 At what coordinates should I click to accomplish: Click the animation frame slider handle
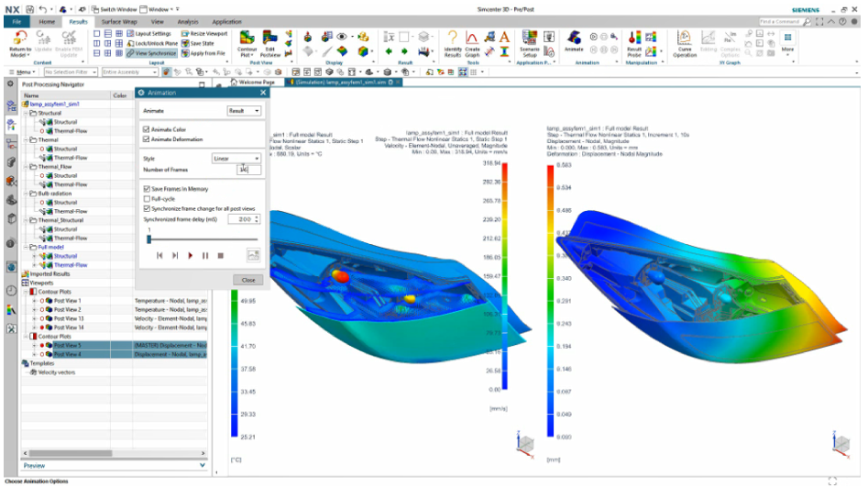(x=148, y=239)
